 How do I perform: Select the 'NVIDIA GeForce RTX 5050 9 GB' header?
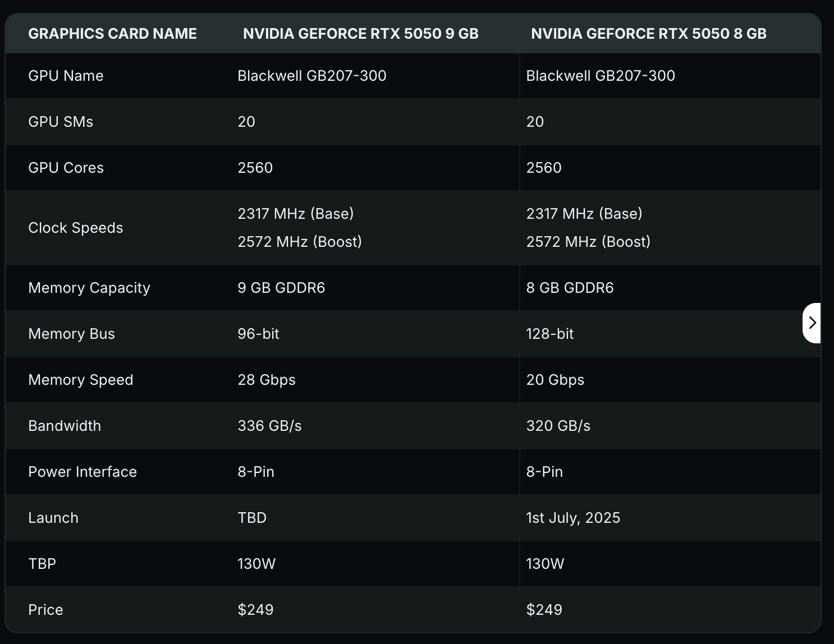tap(360, 34)
